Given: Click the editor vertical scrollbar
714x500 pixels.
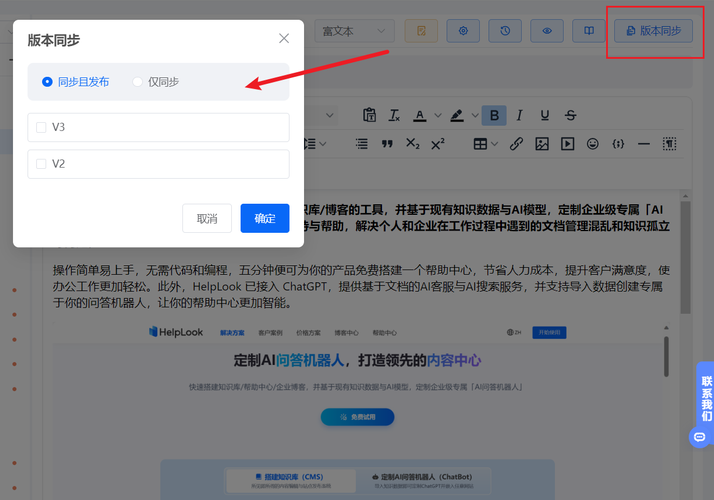Looking at the screenshot, I should (685, 257).
